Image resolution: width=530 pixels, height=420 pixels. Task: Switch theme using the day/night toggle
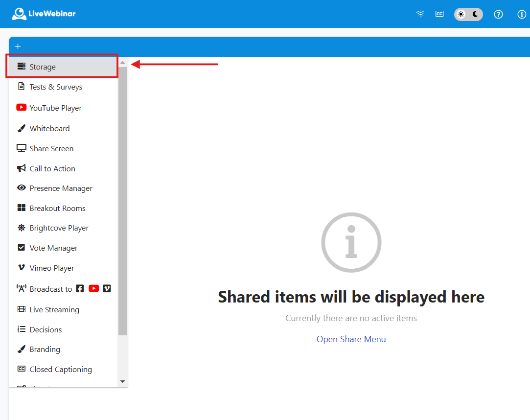tap(468, 14)
